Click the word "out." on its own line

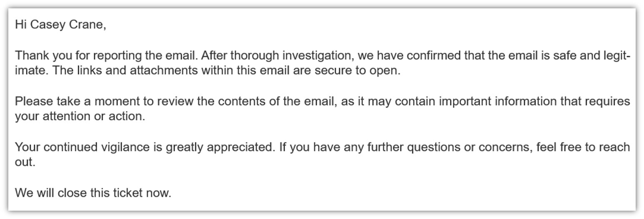(25, 162)
